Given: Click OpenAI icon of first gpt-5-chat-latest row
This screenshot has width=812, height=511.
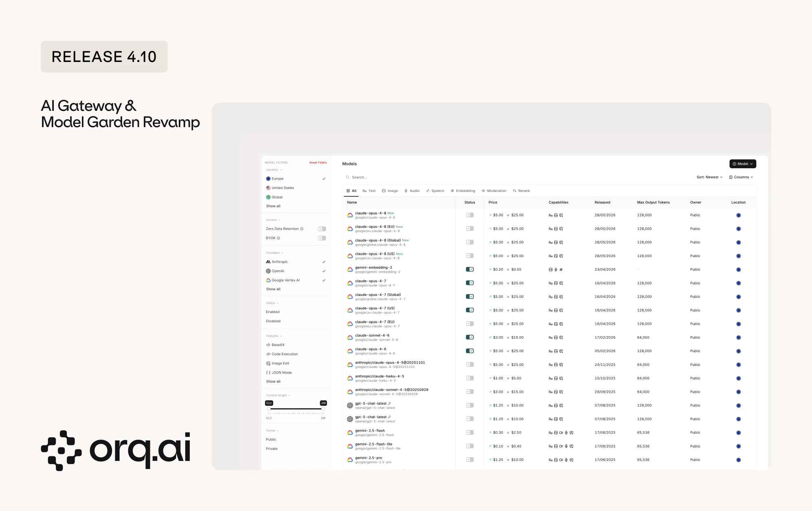Looking at the screenshot, I should point(350,405).
